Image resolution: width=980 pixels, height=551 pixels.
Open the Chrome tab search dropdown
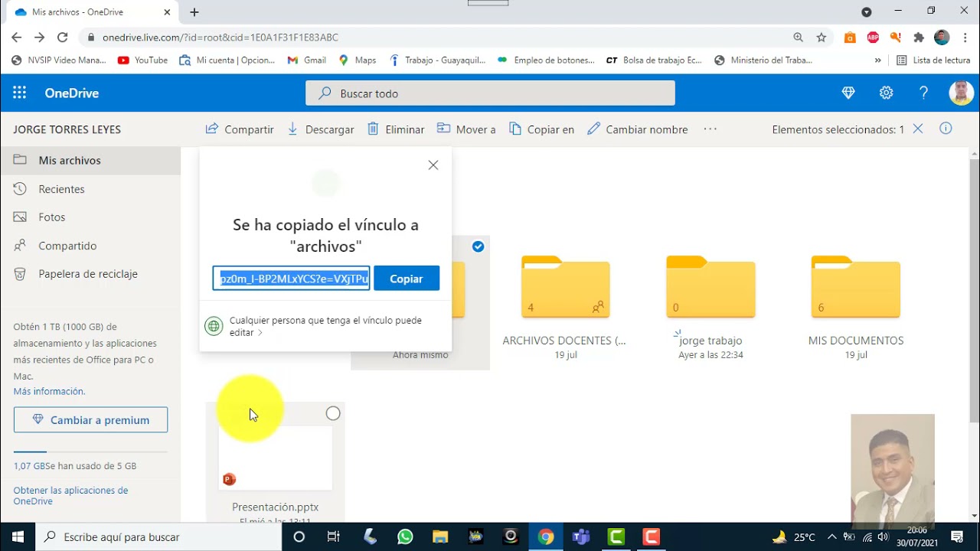tap(866, 11)
